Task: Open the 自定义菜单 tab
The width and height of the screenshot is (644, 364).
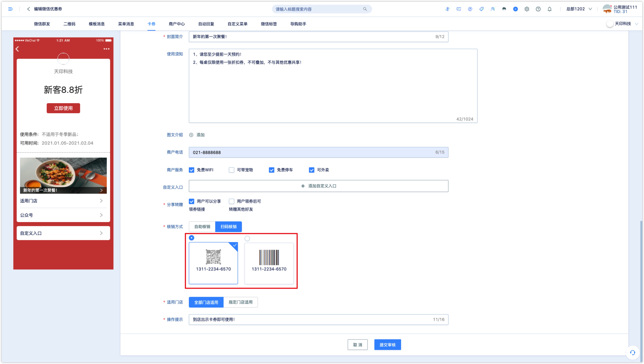Action: [238, 24]
